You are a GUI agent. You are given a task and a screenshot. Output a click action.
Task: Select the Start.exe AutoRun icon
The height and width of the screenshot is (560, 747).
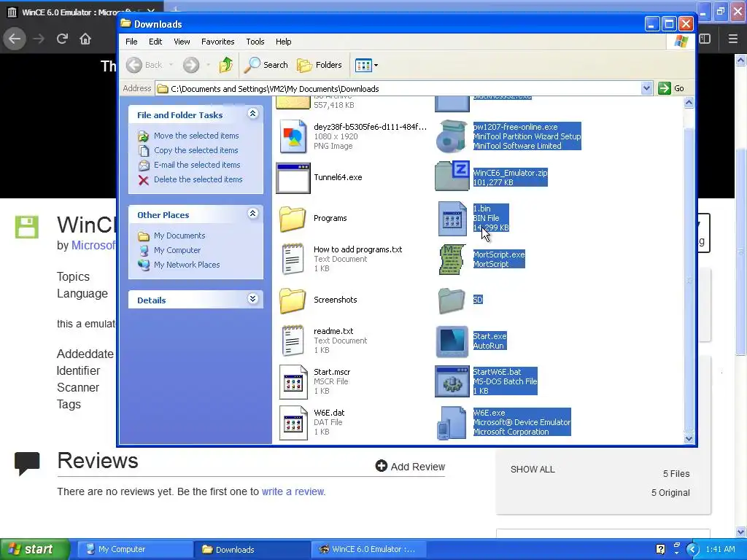(452, 341)
